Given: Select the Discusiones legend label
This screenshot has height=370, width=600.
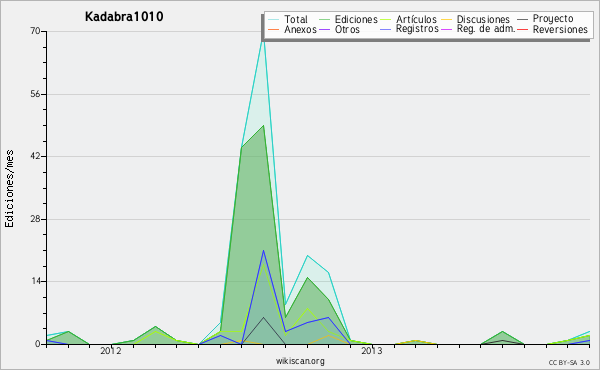Looking at the screenshot, I should [483, 19].
